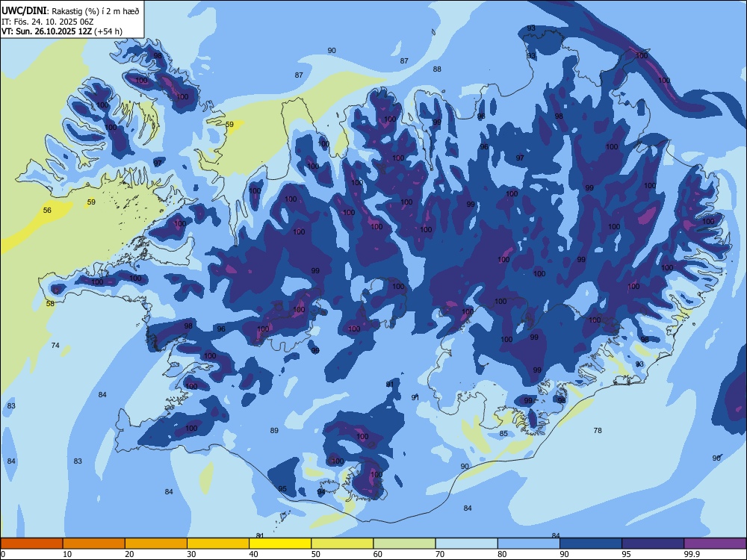The height and width of the screenshot is (560, 747).
Task: Click the '(+54 h)' forecast offset text
Action: tap(108, 31)
